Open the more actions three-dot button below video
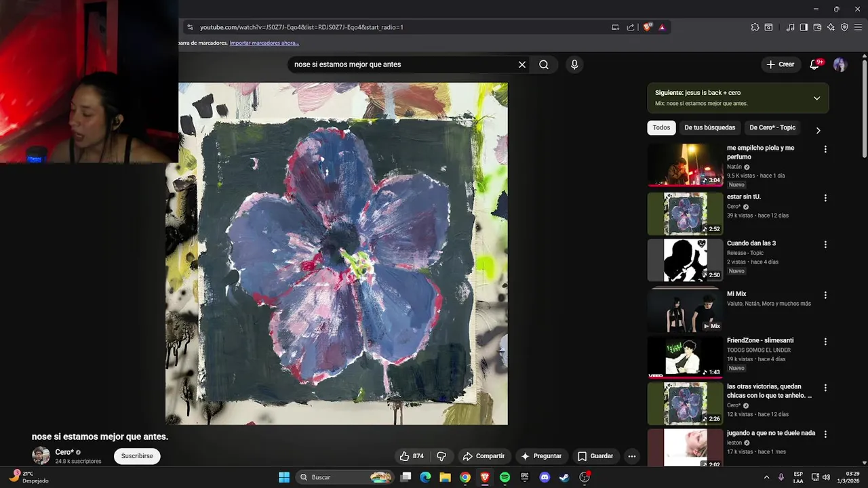868x488 pixels. (x=632, y=456)
